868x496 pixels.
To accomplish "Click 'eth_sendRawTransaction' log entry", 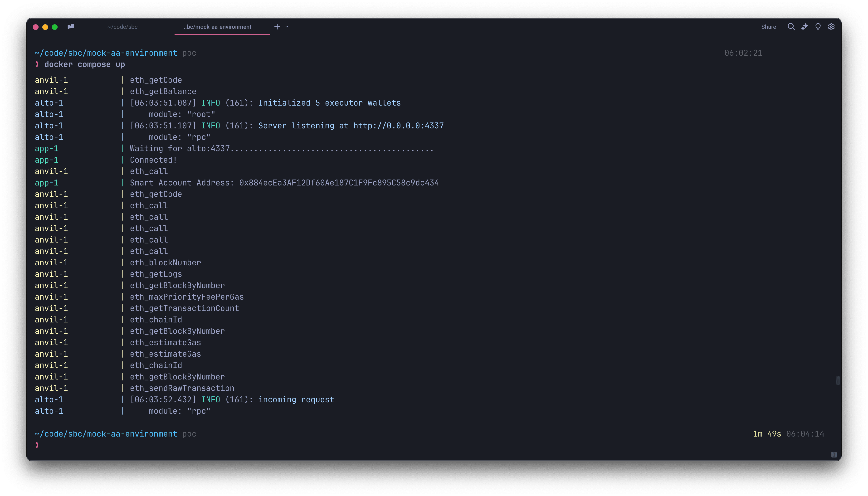I will (x=182, y=388).
